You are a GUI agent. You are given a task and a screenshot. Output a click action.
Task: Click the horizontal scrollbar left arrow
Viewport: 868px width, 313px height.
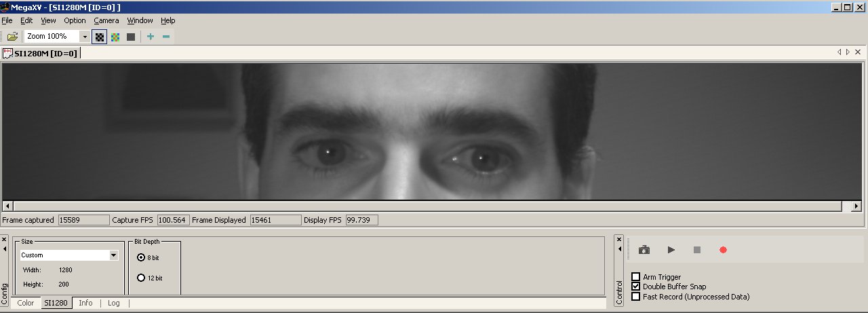coord(7,206)
